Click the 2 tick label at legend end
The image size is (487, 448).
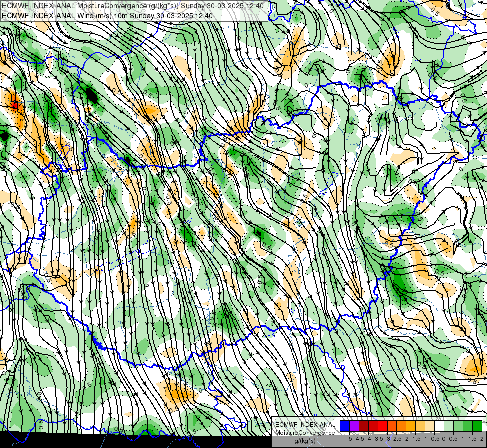(482, 439)
